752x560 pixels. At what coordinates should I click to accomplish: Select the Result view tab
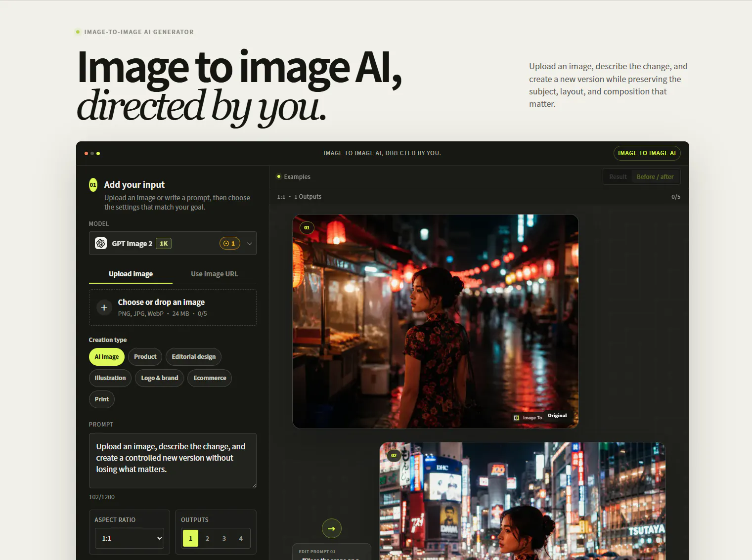point(618,177)
